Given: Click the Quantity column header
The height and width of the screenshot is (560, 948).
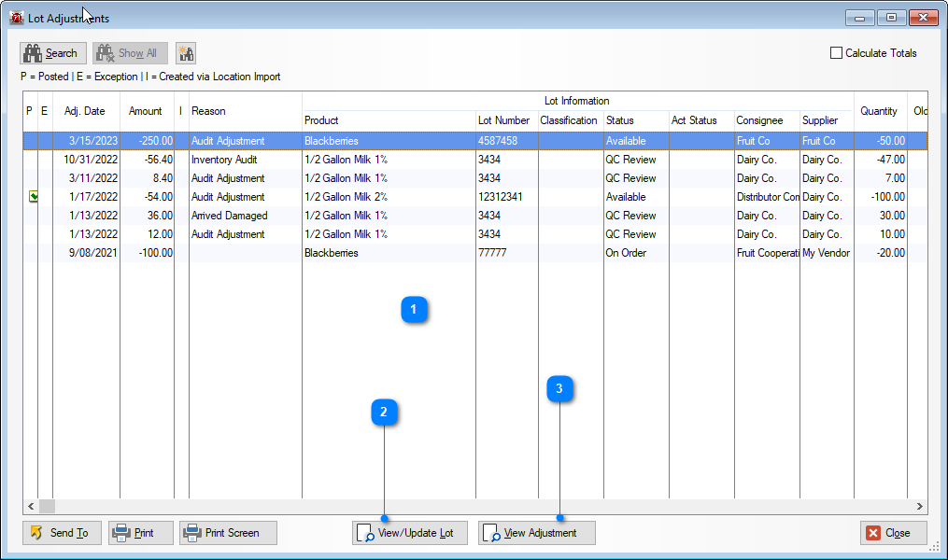Looking at the screenshot, I should [x=879, y=111].
